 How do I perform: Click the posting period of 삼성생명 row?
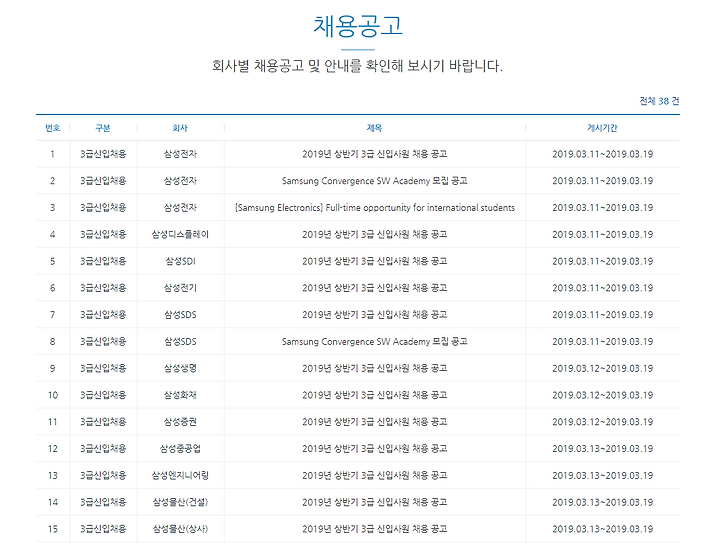tap(602, 368)
